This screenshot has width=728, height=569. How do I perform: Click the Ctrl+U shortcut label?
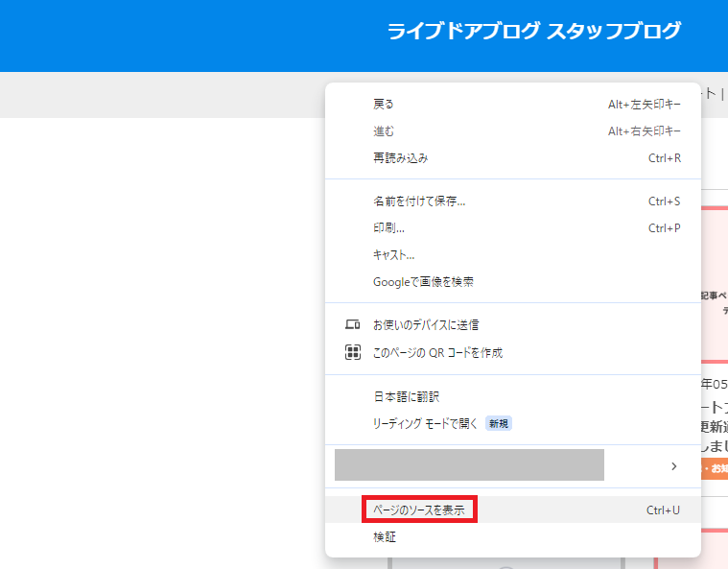(663, 510)
